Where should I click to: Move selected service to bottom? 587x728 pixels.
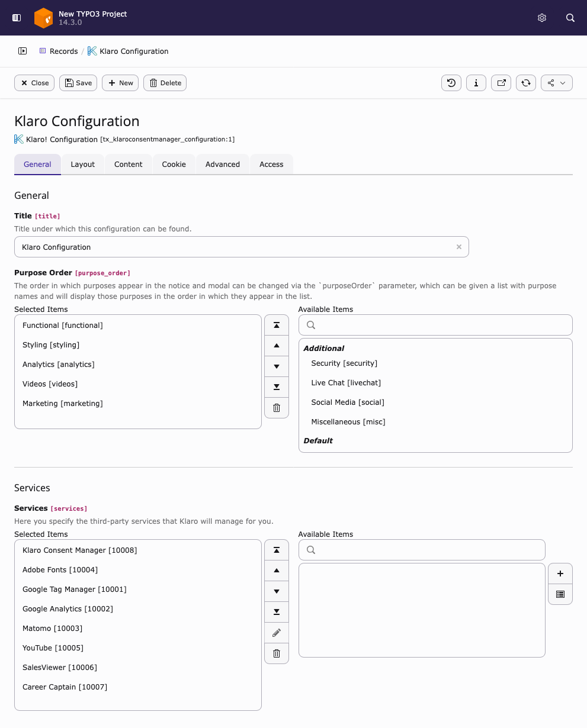(x=277, y=612)
